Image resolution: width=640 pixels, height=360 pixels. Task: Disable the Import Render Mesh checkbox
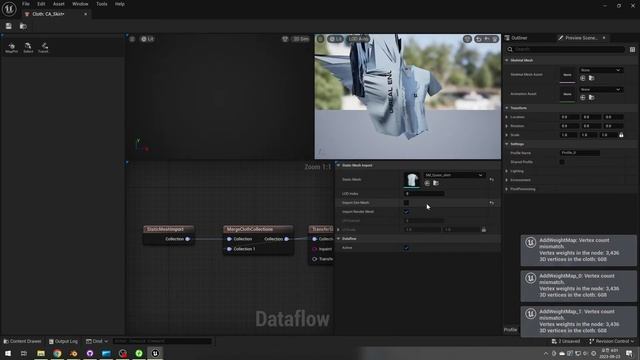coord(406,211)
